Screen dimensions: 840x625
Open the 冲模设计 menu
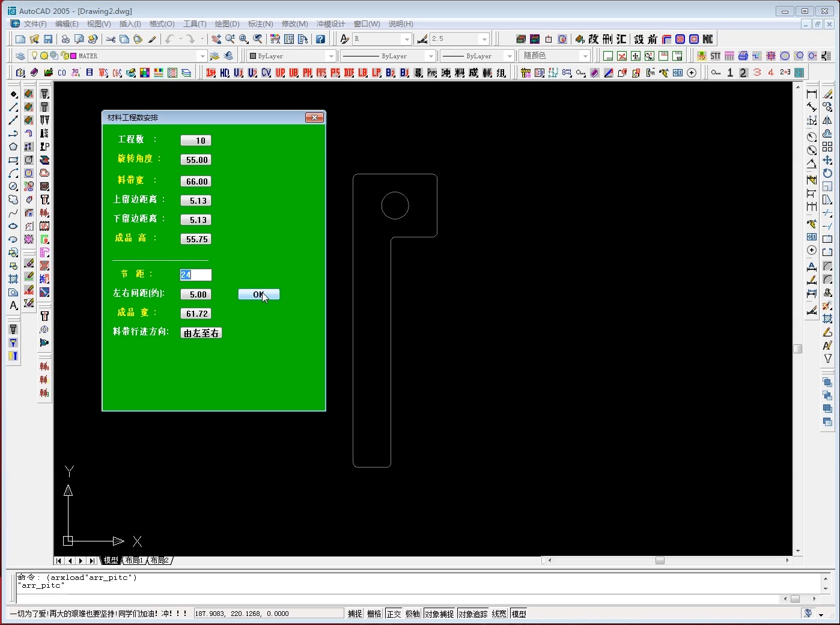[330, 24]
